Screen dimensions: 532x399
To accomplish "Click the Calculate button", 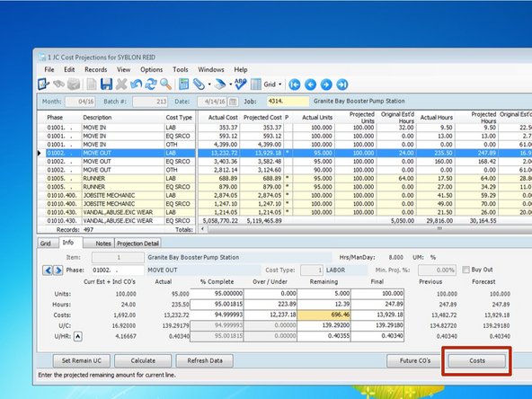I will 143,360.
